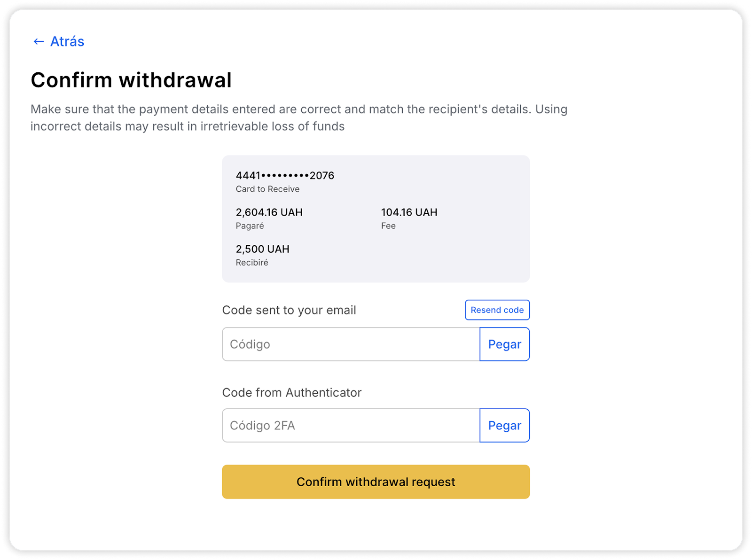
Task: Click the 2,500 UAH receive amount
Action: tap(263, 249)
